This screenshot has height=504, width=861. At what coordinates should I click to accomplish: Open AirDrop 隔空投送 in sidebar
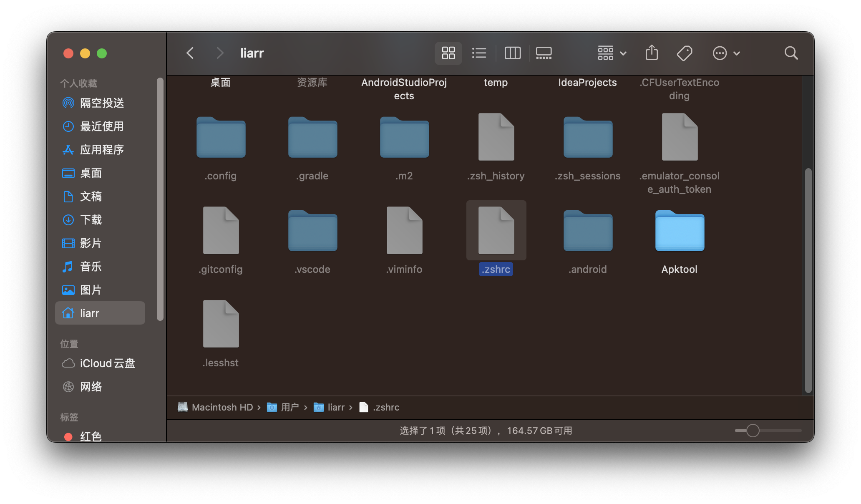(x=100, y=103)
